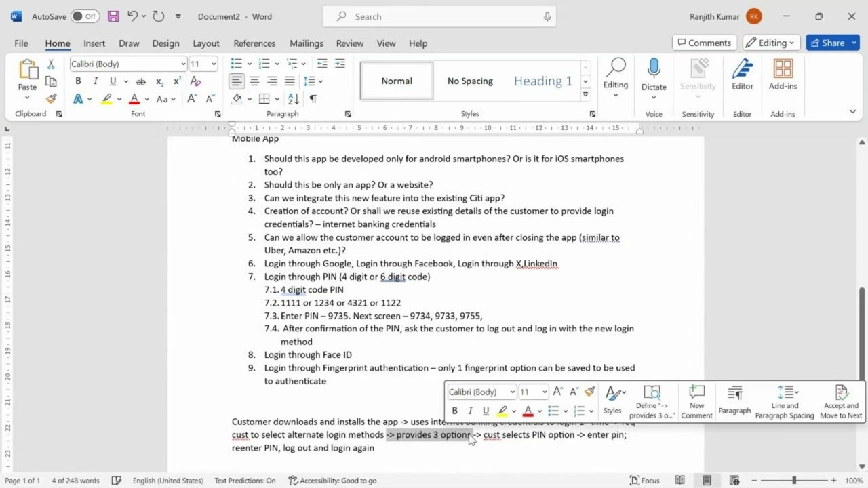
Task: Clear all formatting icon
Action: pyautogui.click(x=196, y=81)
